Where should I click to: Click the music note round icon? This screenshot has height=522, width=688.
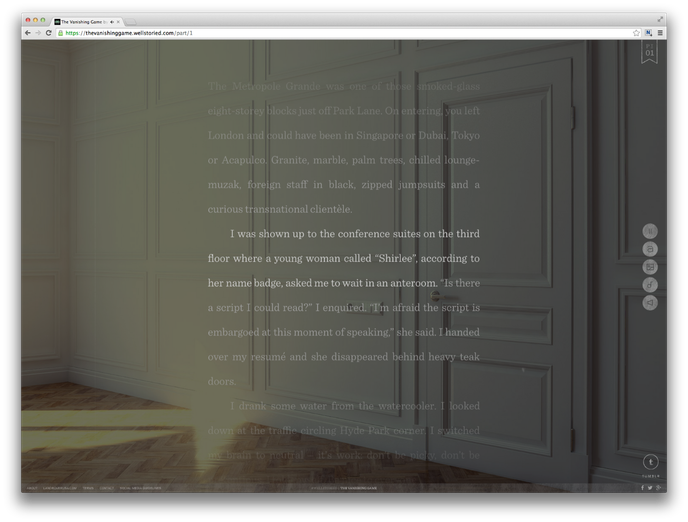pyautogui.click(x=649, y=285)
